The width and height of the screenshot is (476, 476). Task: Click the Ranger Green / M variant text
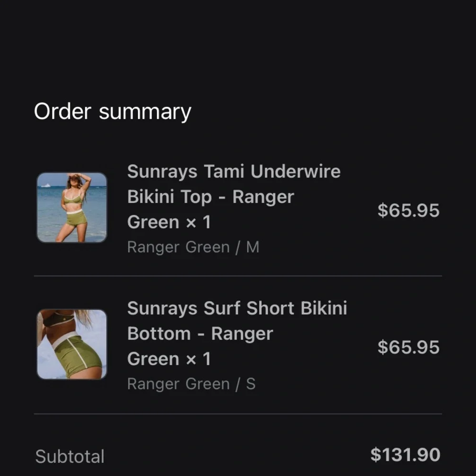point(193,248)
